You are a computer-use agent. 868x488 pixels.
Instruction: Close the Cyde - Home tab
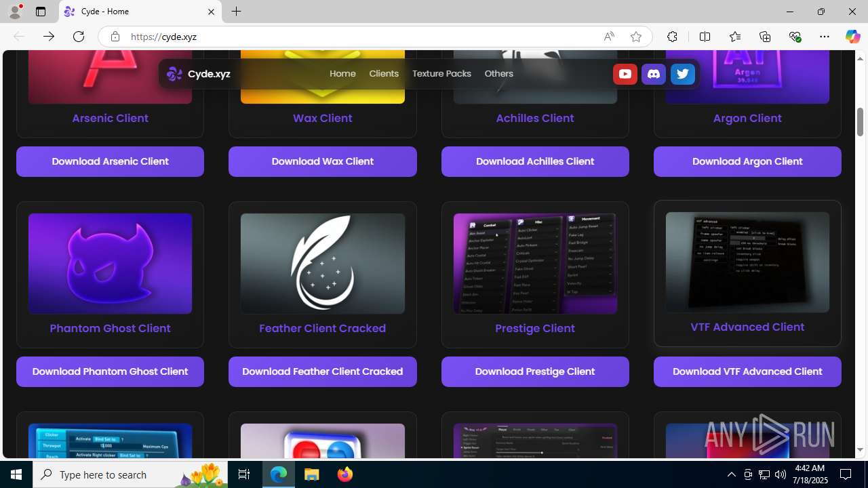pos(211,12)
